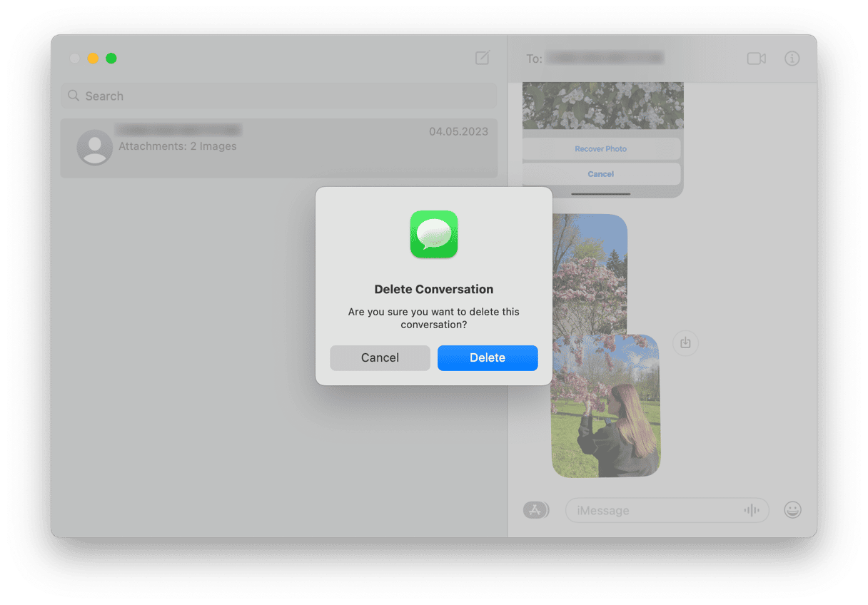Screen dimensions: 868x605
Task: Open the white blossoms screenshot attachment
Action: (x=603, y=140)
